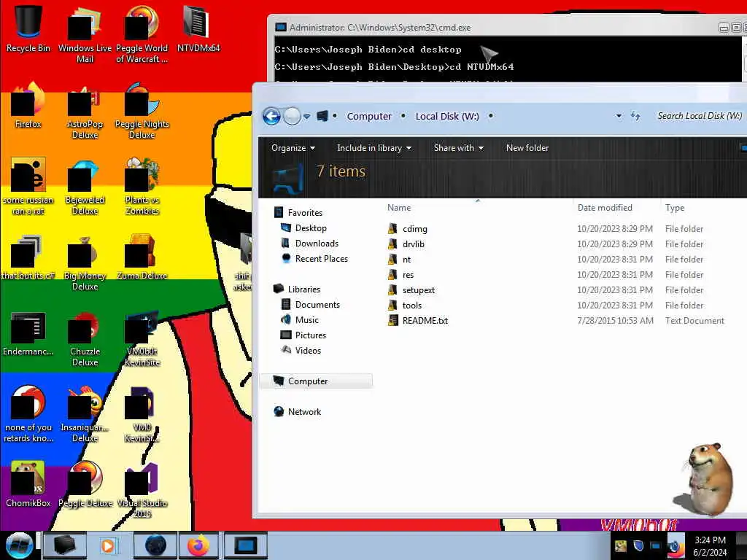This screenshot has width=747, height=560.
Task: Select the tools folder
Action: [x=405, y=305]
